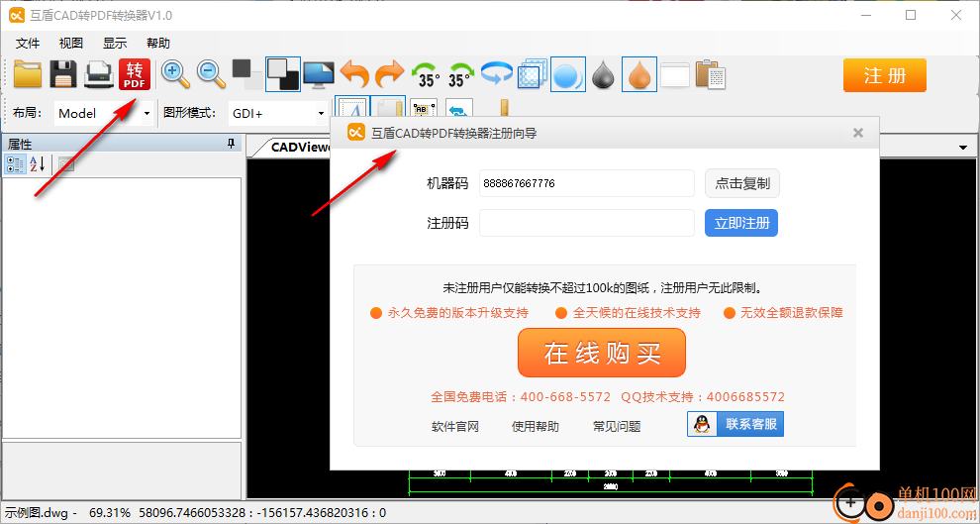
Task: Open a drawing with the folder icon
Action: point(28,74)
